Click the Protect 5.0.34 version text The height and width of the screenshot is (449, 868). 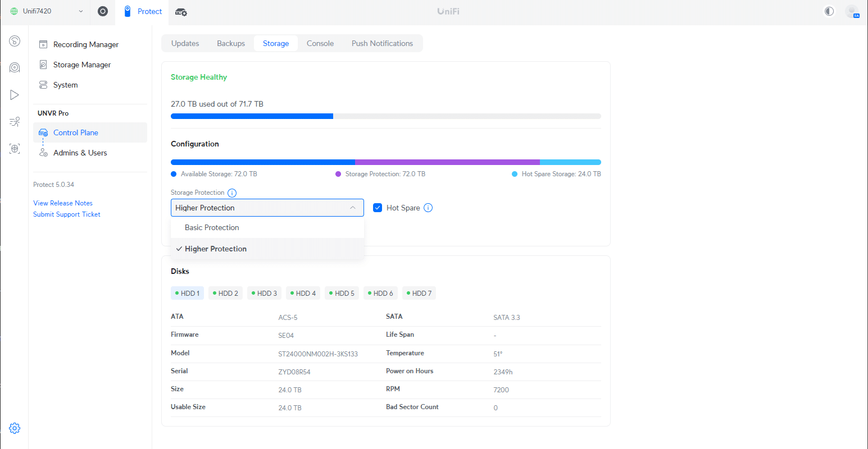click(53, 185)
